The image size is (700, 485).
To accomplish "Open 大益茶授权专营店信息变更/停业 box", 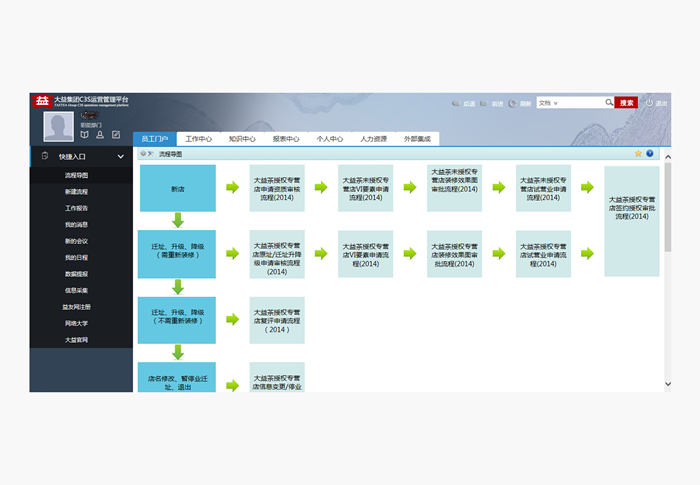I will (x=277, y=377).
